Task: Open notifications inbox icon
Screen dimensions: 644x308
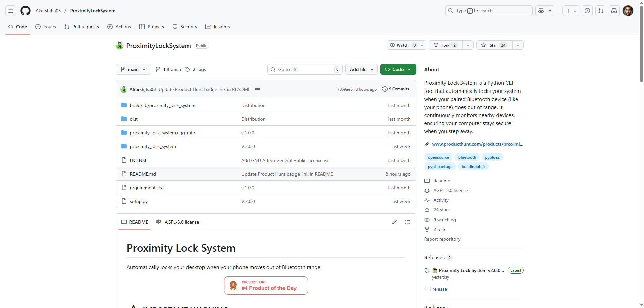Action: 614,11
